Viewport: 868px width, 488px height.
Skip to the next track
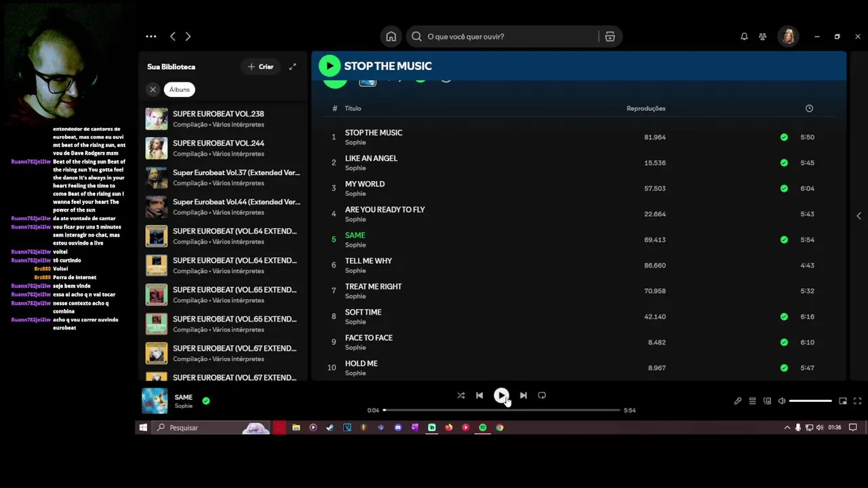(523, 395)
